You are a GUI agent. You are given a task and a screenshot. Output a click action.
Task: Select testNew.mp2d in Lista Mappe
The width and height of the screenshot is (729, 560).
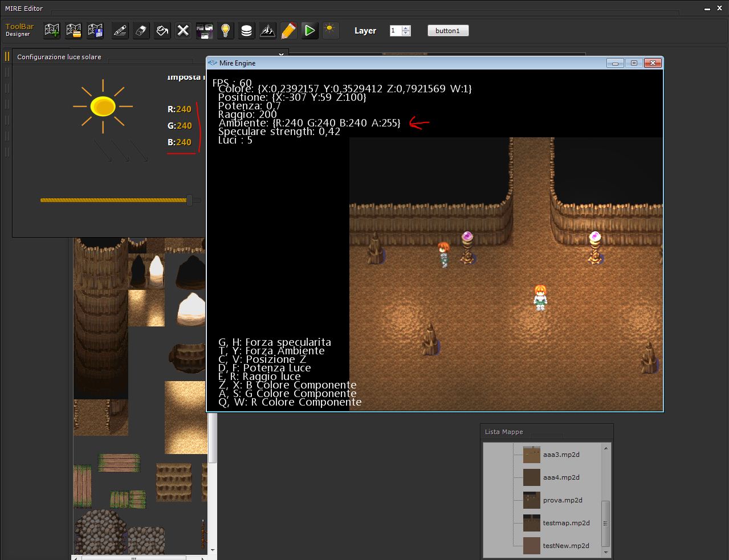pos(566,546)
